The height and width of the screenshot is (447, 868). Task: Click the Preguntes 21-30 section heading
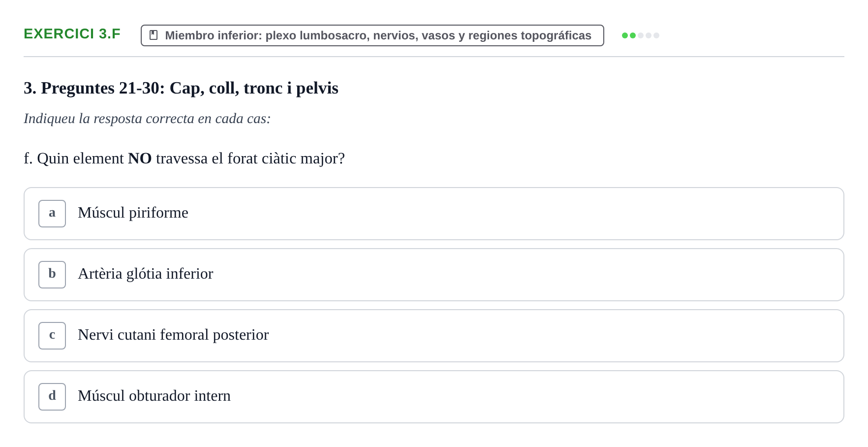click(181, 88)
